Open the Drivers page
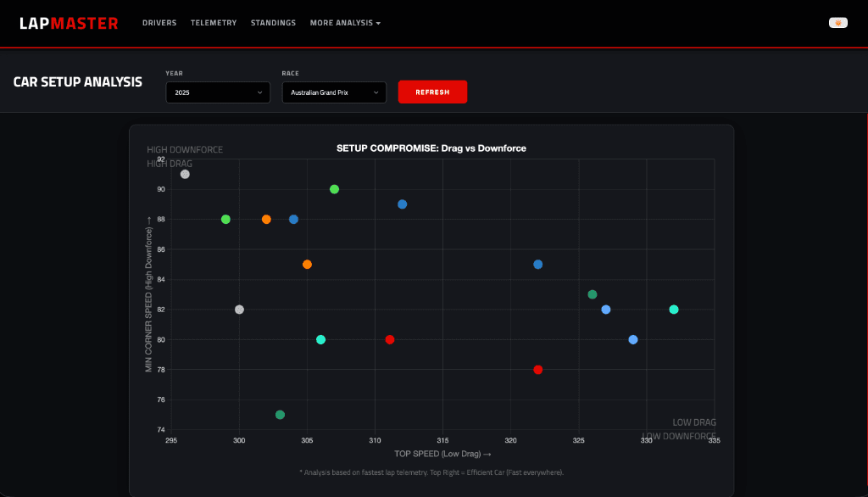The height and width of the screenshot is (497, 868). tap(159, 23)
